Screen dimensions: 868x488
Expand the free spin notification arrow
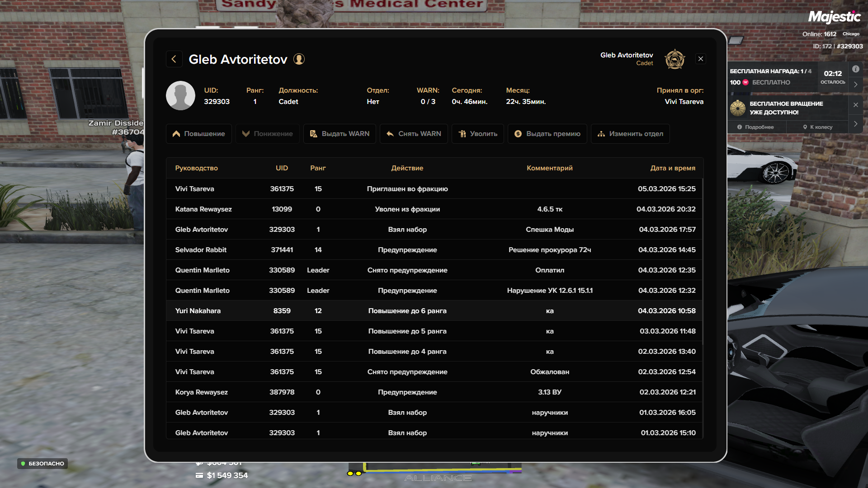click(x=855, y=124)
